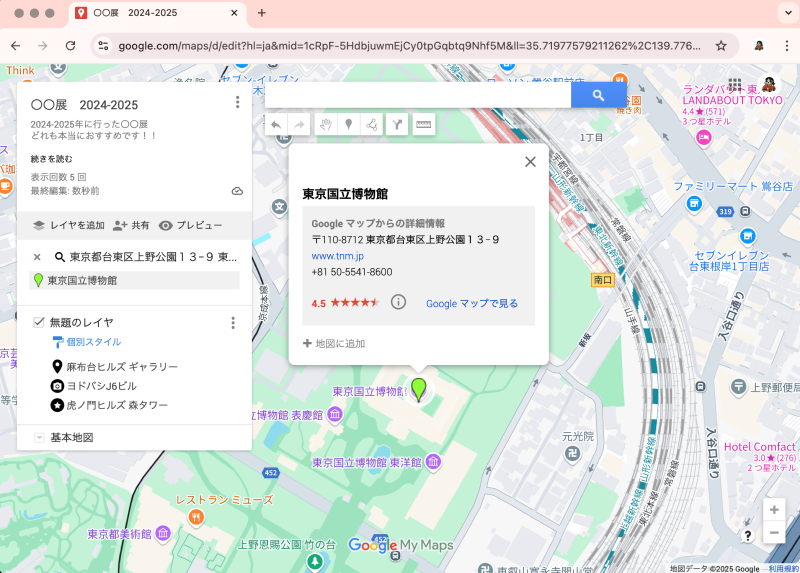
Task: Click 共有 share button
Action: click(131, 225)
